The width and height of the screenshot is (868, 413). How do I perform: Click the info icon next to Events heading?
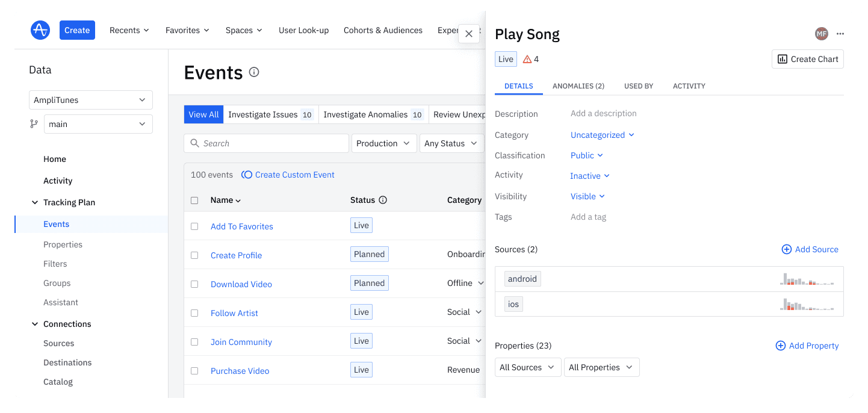tap(253, 72)
